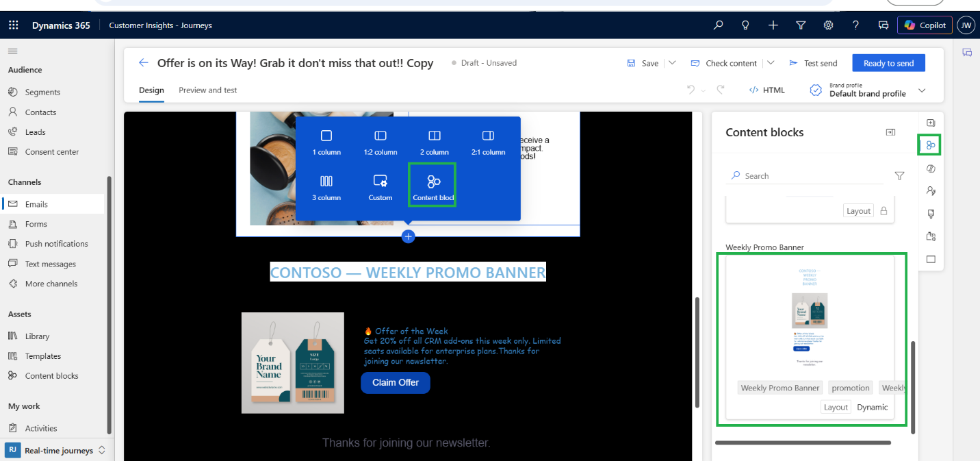Screen dimensions: 980x461
Task: Open the Real-time journeys area switcher
Action: click(56, 450)
